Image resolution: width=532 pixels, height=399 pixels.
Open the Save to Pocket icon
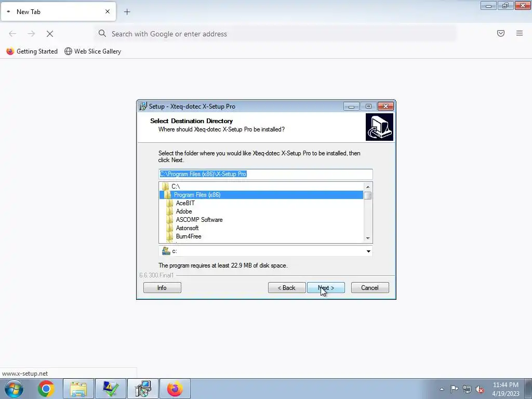pos(501,33)
